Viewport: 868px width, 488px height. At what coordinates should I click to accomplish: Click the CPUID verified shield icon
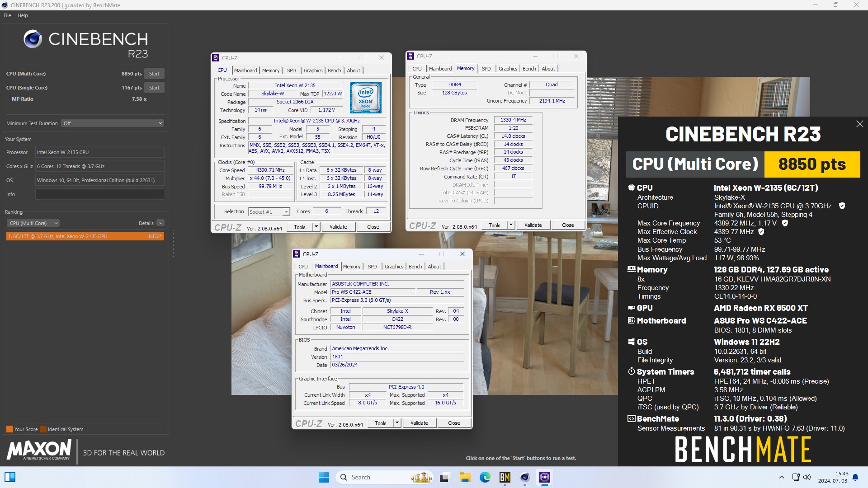point(842,206)
